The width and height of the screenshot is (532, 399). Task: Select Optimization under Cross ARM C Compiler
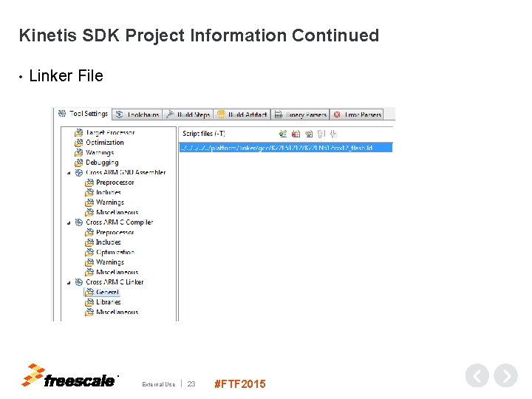pyautogui.click(x=110, y=253)
